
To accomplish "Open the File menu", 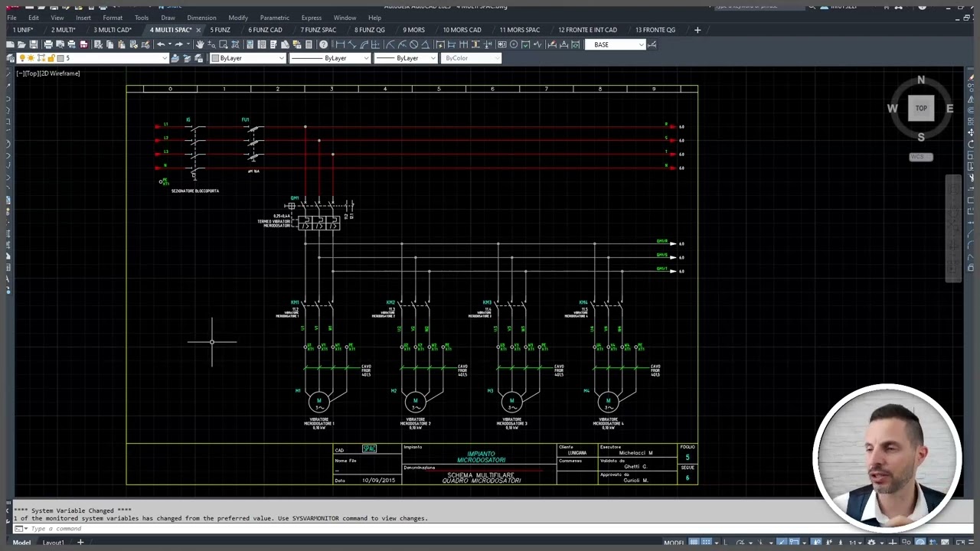I will click(x=11, y=18).
